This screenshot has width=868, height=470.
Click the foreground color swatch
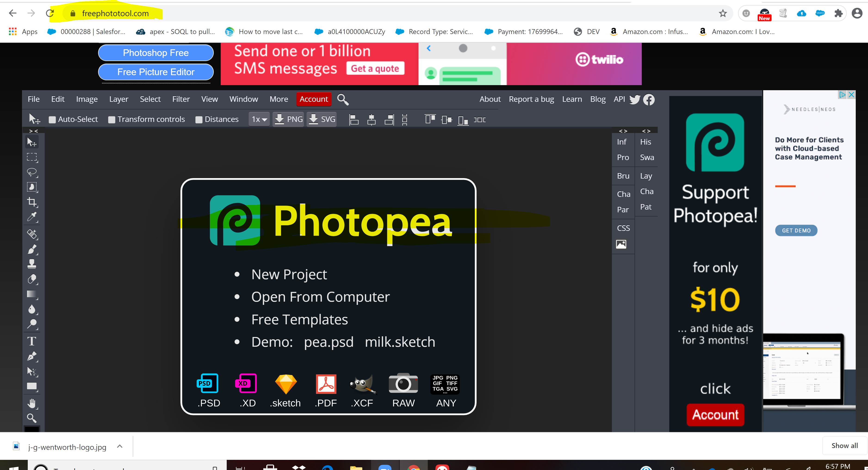pyautogui.click(x=32, y=429)
